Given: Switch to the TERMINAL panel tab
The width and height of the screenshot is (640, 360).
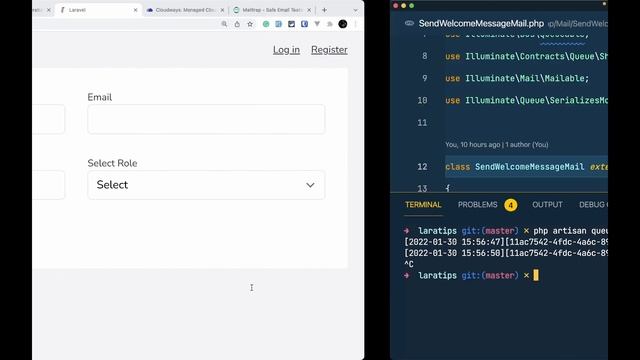Looking at the screenshot, I should point(423,205).
